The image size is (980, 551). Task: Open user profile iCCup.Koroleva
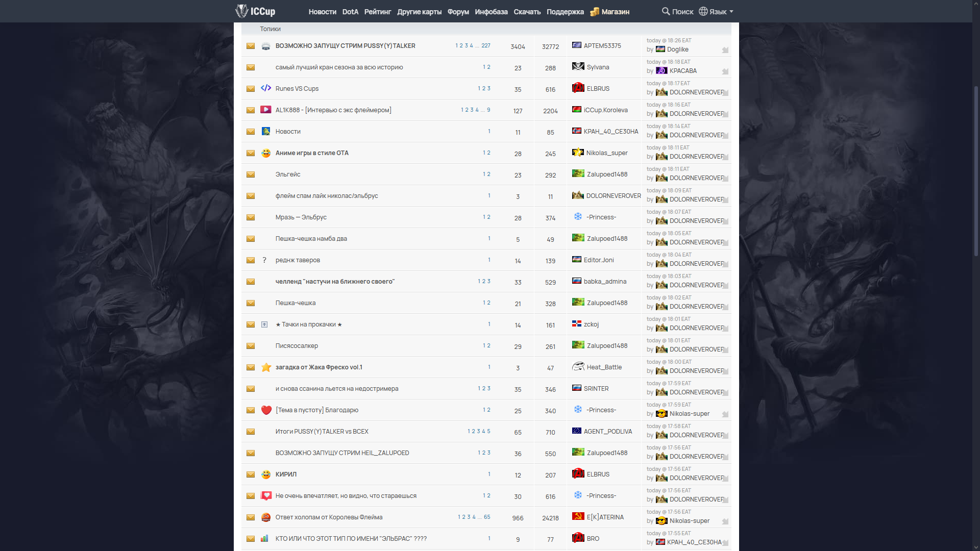point(605,110)
